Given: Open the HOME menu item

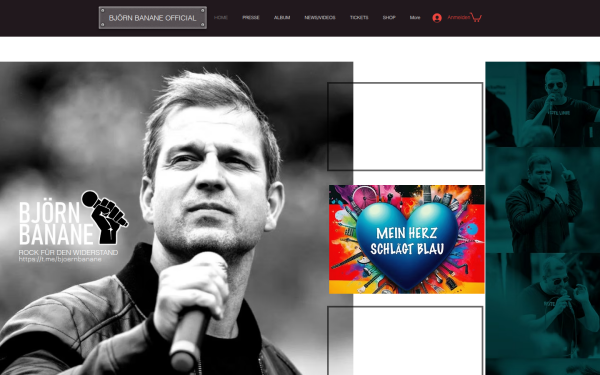Looking at the screenshot, I should [x=221, y=18].
